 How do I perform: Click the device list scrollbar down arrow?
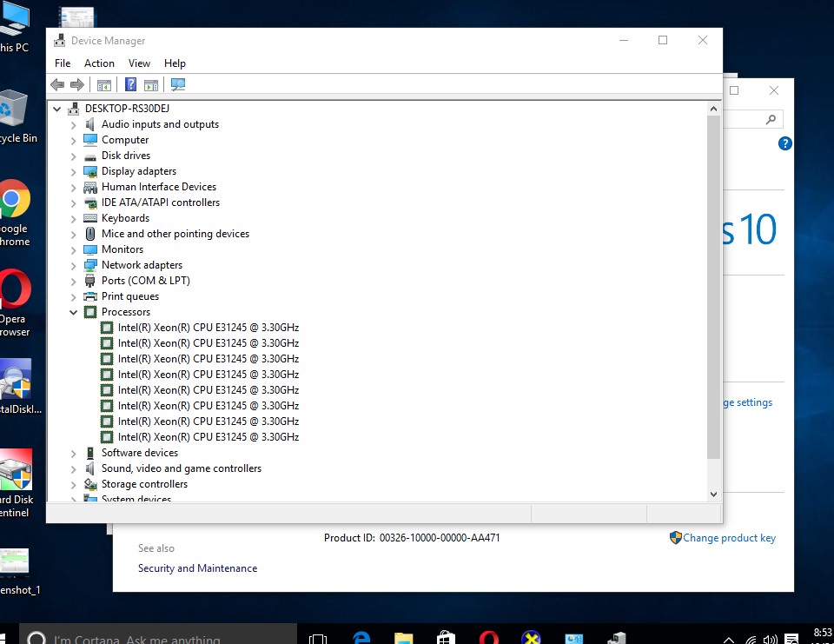tap(713, 494)
